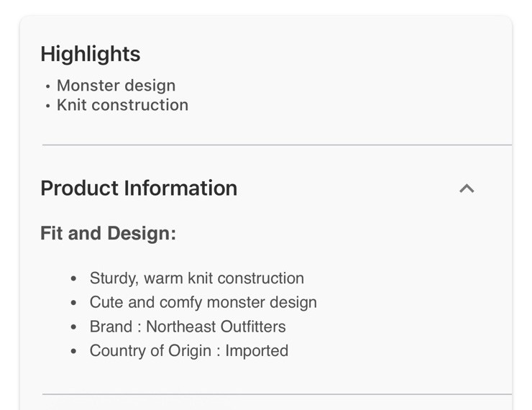
Task: Click the divider line below Highlights
Action: coord(277,145)
